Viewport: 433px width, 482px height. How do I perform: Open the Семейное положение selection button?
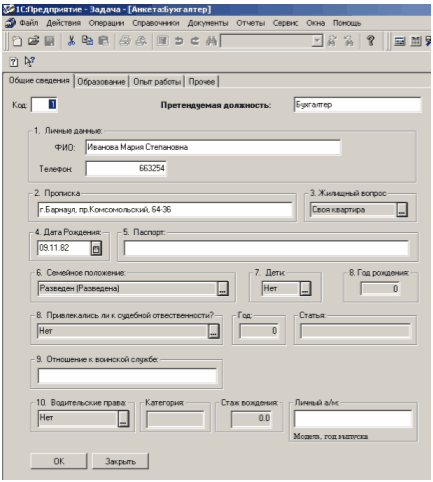(223, 289)
